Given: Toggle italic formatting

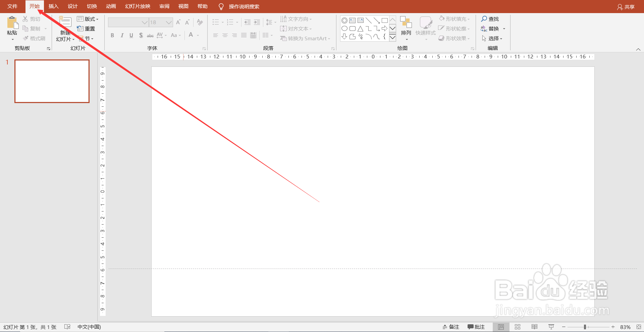Looking at the screenshot, I should [122, 35].
